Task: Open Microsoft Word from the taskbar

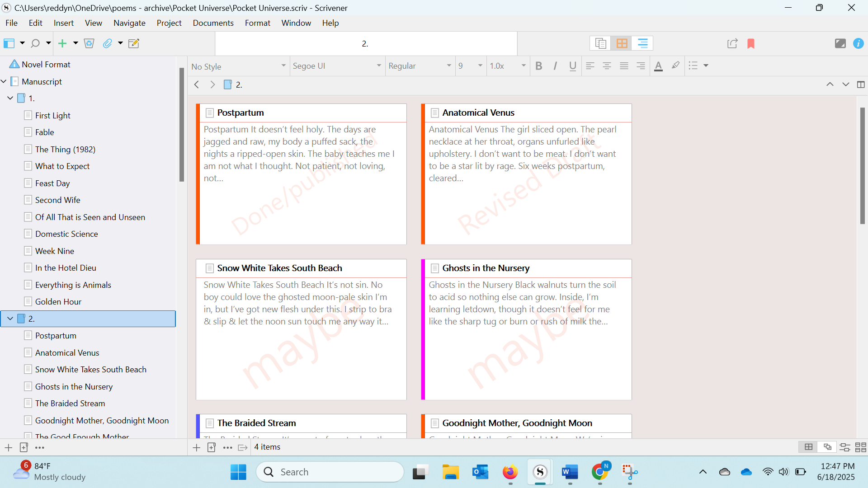Action: click(570, 472)
